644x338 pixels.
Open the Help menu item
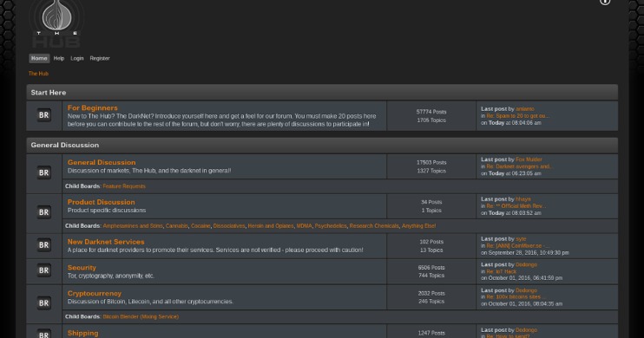[x=59, y=58]
